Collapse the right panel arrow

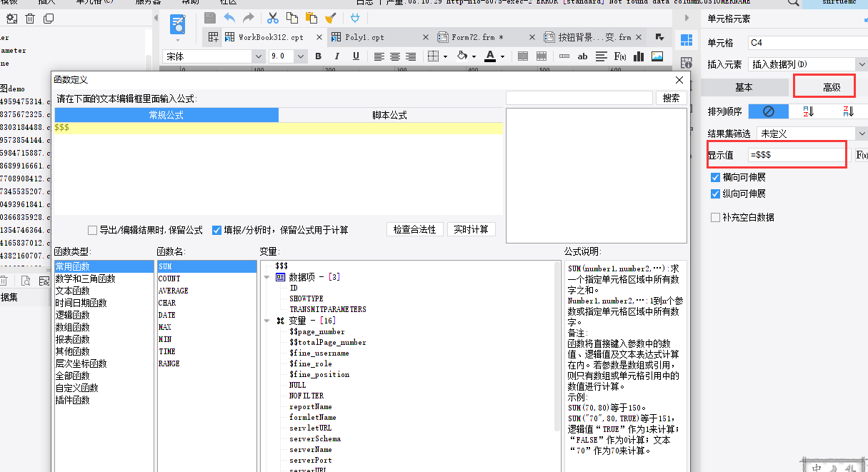tap(687, 18)
